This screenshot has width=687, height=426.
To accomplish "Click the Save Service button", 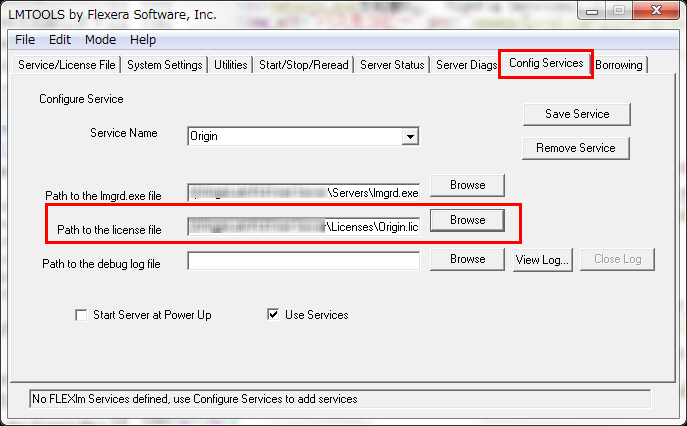I will tap(577, 114).
